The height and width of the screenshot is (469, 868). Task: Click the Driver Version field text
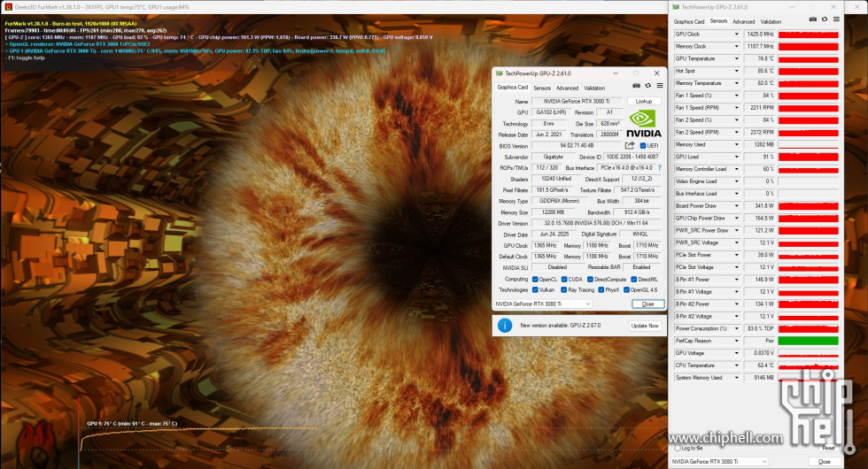point(595,223)
